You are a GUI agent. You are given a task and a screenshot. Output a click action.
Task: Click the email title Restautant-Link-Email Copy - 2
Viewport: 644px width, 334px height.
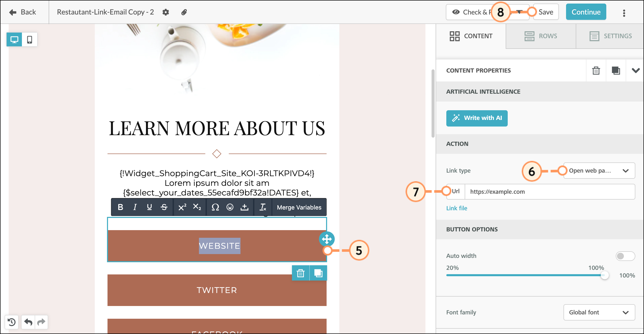tap(105, 12)
